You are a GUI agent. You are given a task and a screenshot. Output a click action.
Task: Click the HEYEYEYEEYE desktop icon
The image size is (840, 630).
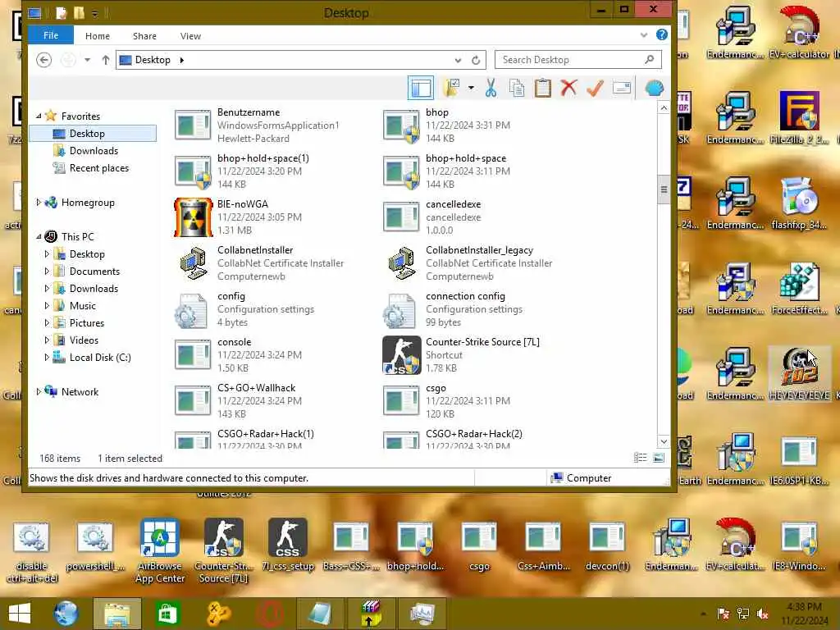click(x=799, y=373)
